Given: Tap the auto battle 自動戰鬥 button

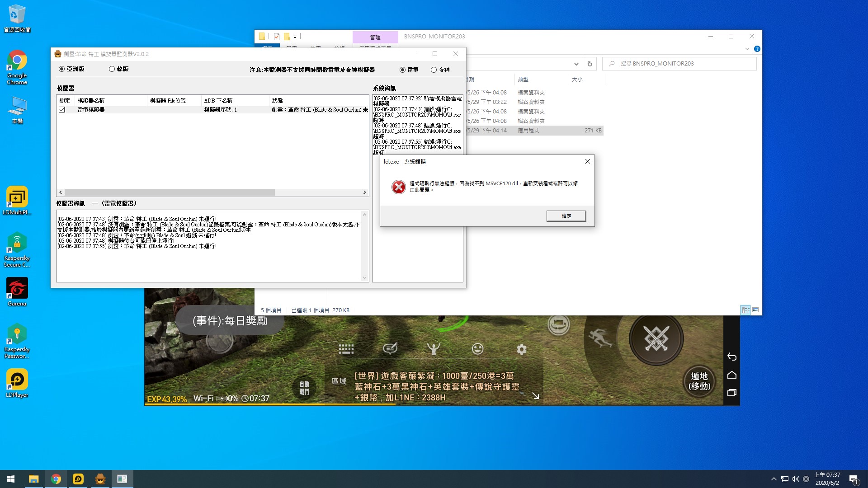Looking at the screenshot, I should [304, 388].
